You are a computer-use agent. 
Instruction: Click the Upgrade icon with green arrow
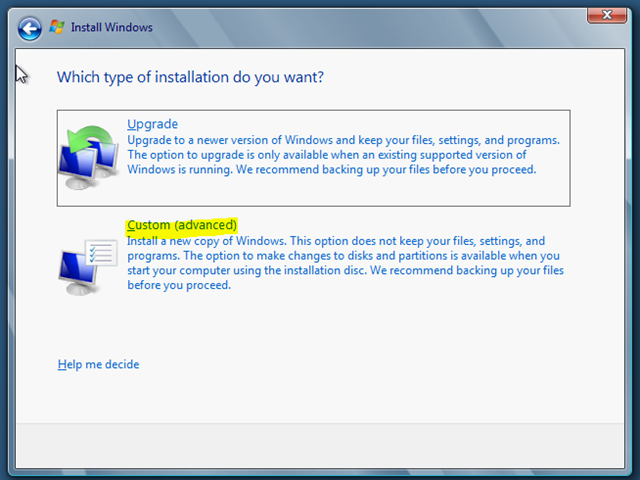point(89,157)
